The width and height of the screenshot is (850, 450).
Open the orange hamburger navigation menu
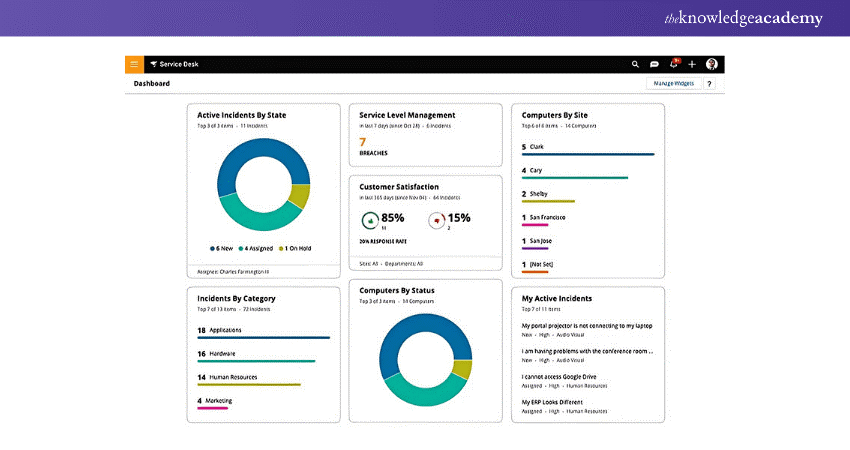point(134,64)
